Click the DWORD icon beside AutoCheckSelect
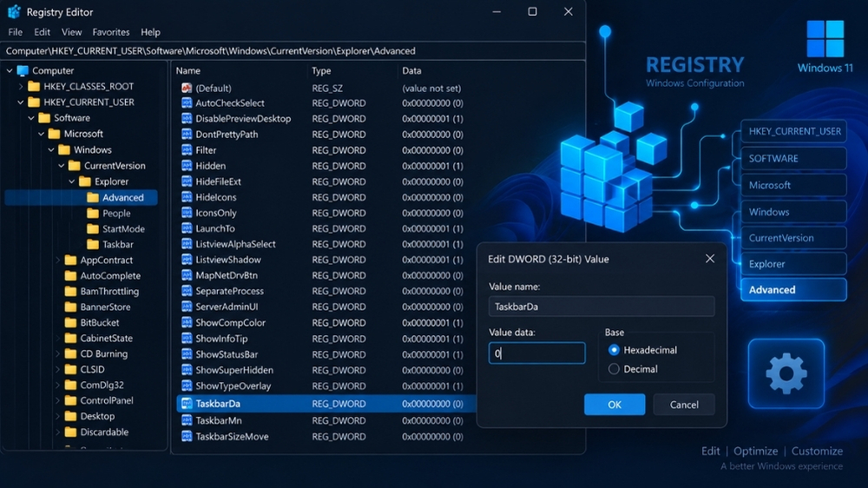This screenshot has height=488, width=868. click(x=187, y=103)
